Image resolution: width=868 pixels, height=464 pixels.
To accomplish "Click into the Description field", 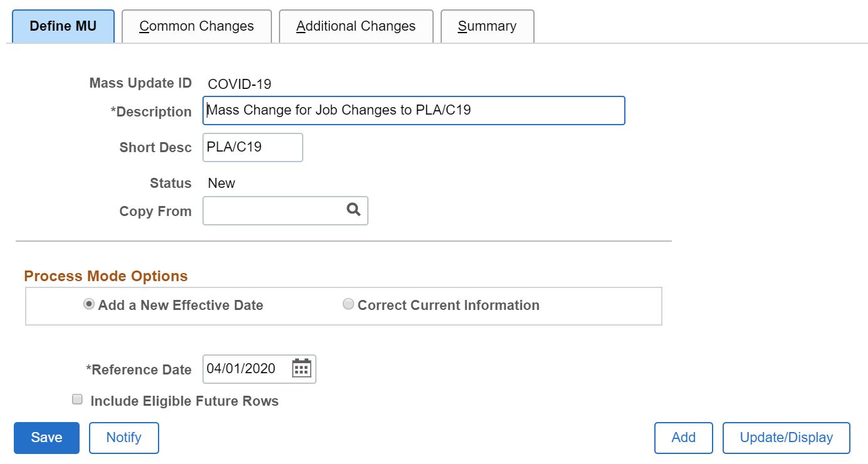I will pyautogui.click(x=414, y=110).
